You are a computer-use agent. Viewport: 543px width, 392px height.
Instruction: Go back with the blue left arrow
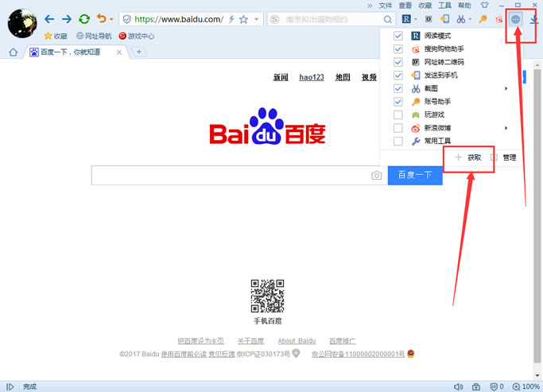pos(49,19)
